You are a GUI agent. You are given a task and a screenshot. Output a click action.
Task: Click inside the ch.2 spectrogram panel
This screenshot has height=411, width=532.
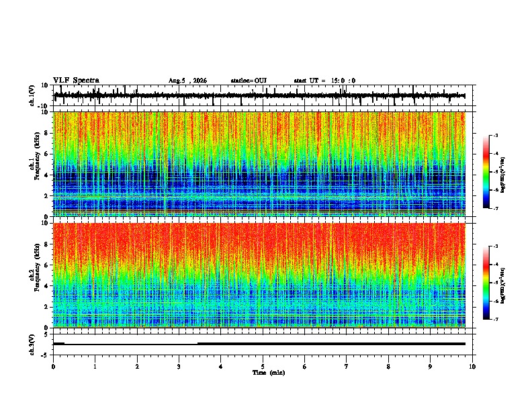click(259, 275)
